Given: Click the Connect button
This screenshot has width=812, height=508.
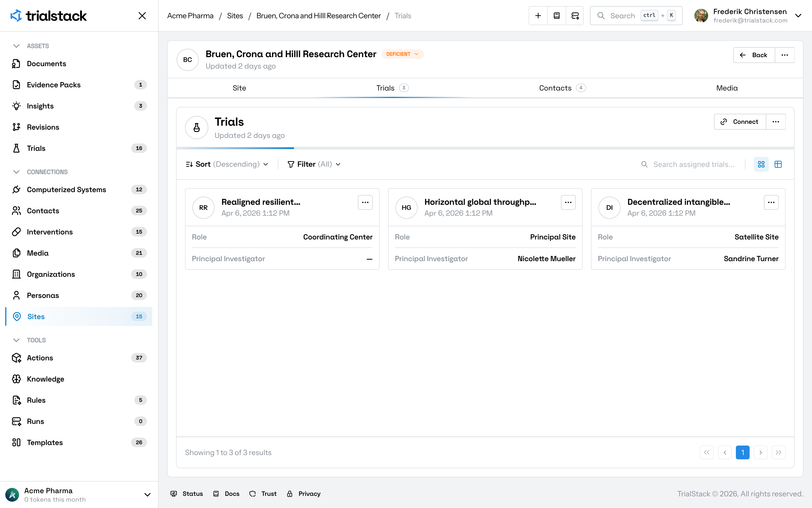Looking at the screenshot, I should 740,122.
